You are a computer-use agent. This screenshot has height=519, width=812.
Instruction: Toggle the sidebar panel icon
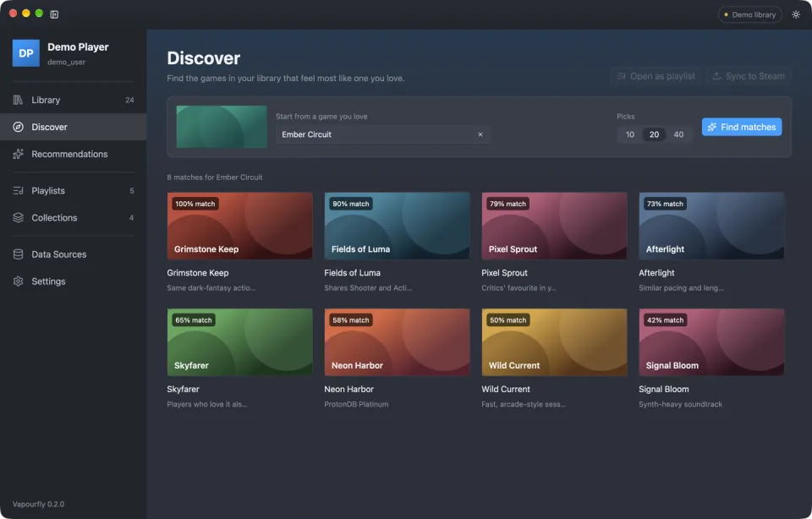[x=54, y=14]
